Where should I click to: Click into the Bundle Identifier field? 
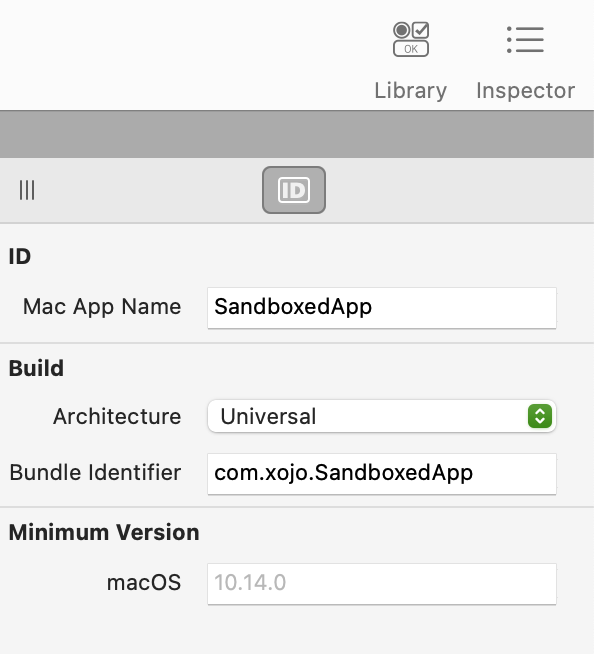[382, 474]
